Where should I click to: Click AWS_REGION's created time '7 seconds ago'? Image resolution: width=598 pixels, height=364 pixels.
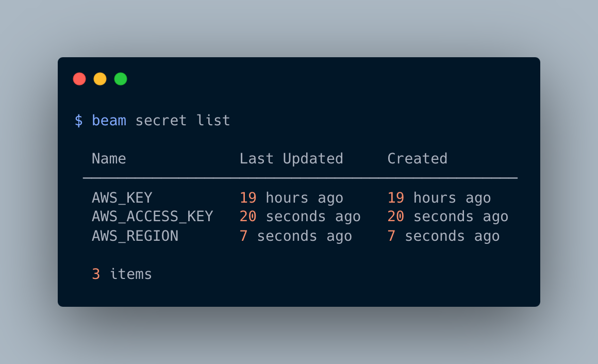pos(443,236)
